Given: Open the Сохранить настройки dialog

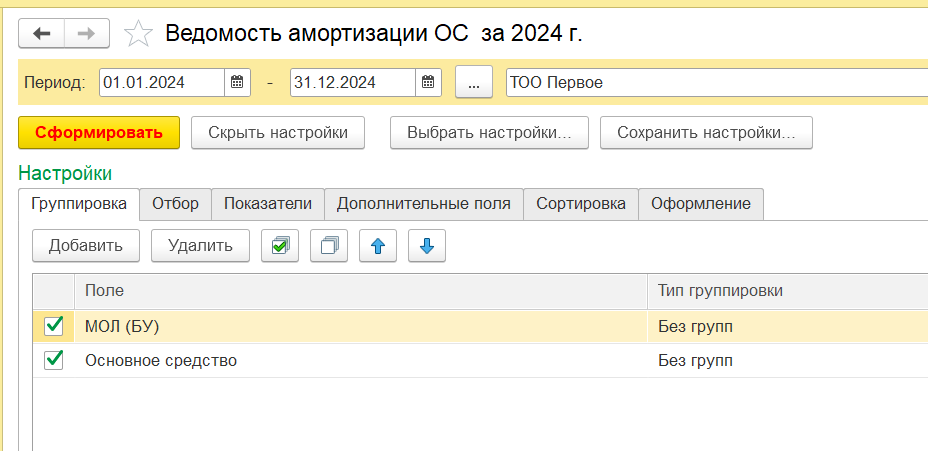Looking at the screenshot, I should 706,132.
